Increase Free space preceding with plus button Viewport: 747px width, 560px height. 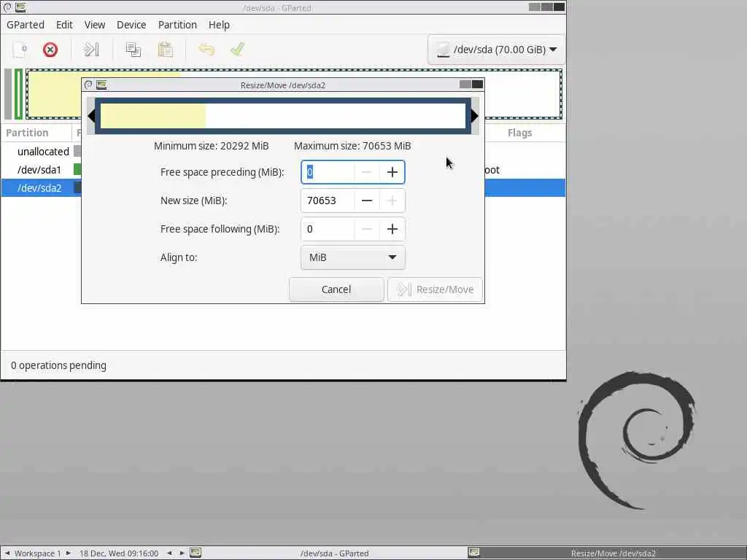tap(392, 172)
